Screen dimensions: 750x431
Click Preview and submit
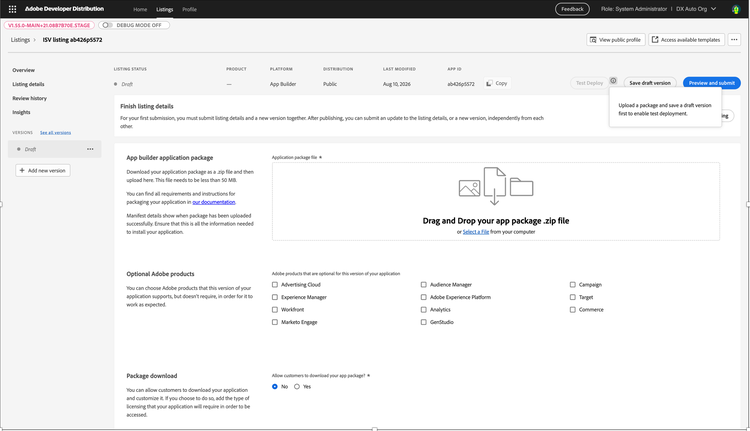[x=712, y=83]
